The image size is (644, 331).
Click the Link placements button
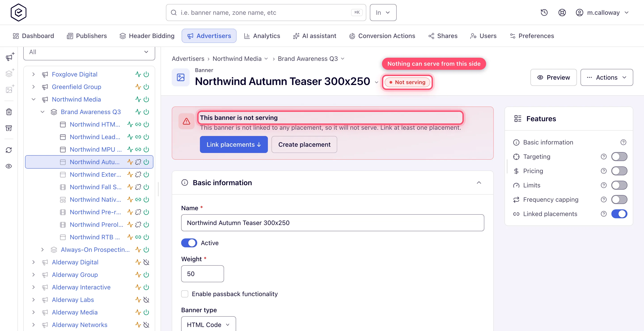[234, 144]
